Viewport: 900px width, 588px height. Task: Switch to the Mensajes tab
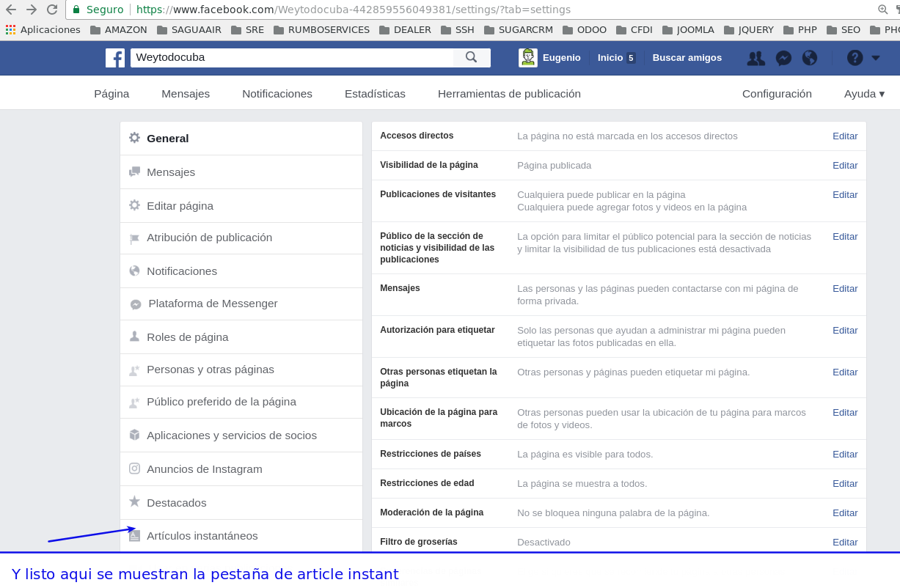point(186,93)
